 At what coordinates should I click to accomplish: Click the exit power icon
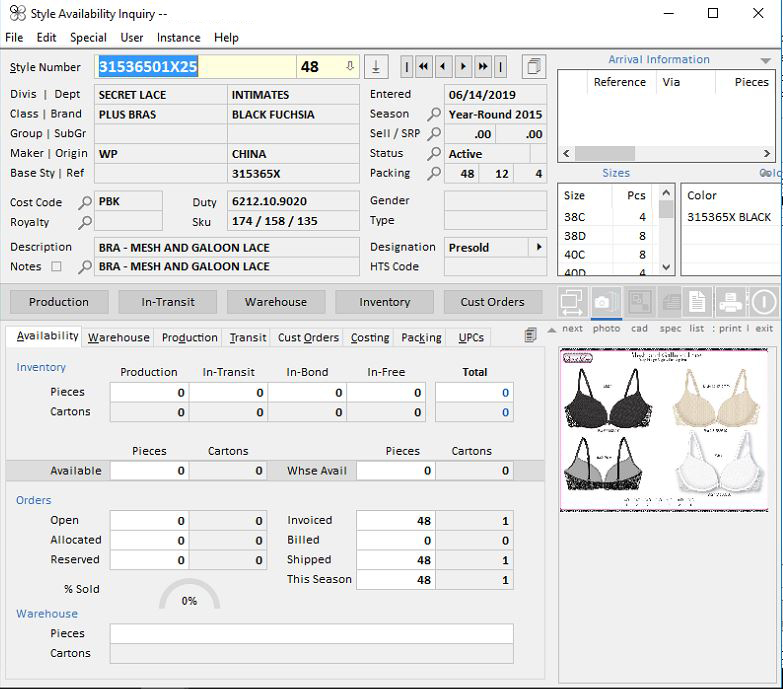click(x=764, y=302)
